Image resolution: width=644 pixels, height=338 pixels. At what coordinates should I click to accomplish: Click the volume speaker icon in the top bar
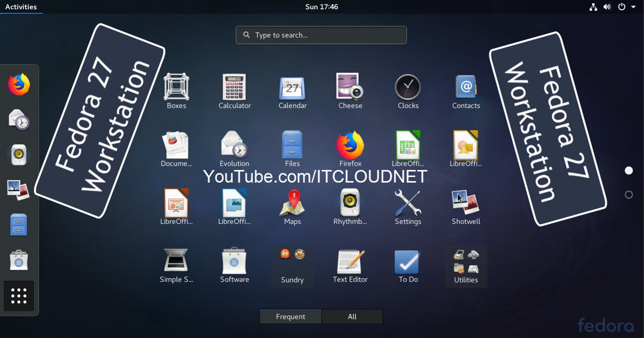607,7
